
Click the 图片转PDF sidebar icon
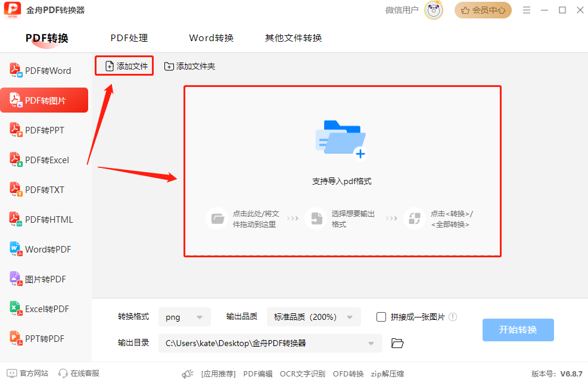coord(15,279)
